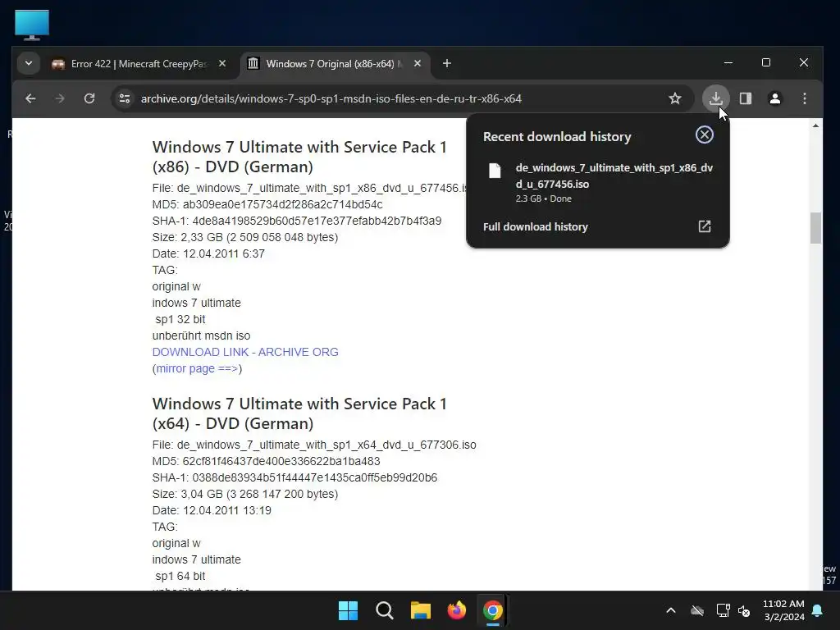Click Size: 2,33 GB line
This screenshot has height=630, width=840.
(x=244, y=237)
